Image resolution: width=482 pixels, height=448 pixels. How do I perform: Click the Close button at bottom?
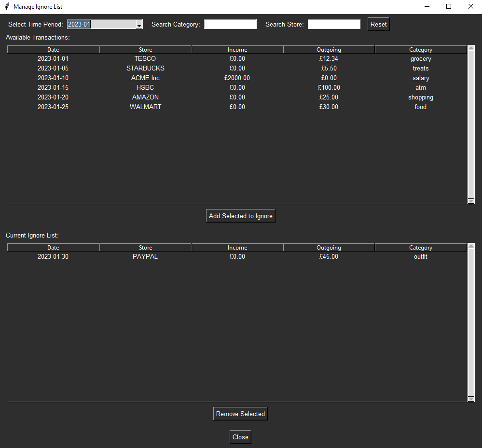(x=240, y=437)
